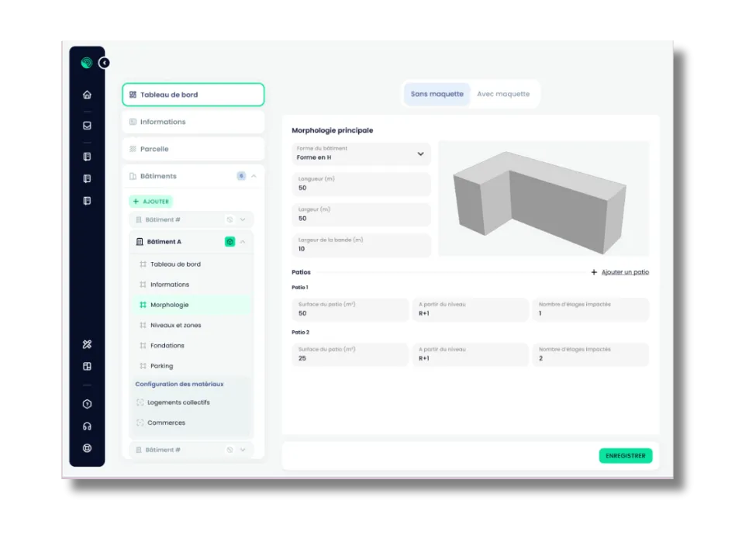Click the AJOUTER button
This screenshot has width=756, height=542.
click(x=151, y=201)
